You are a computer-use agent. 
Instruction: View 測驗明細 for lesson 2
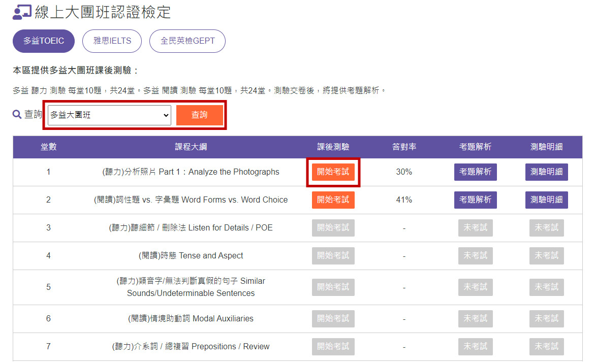click(x=546, y=200)
